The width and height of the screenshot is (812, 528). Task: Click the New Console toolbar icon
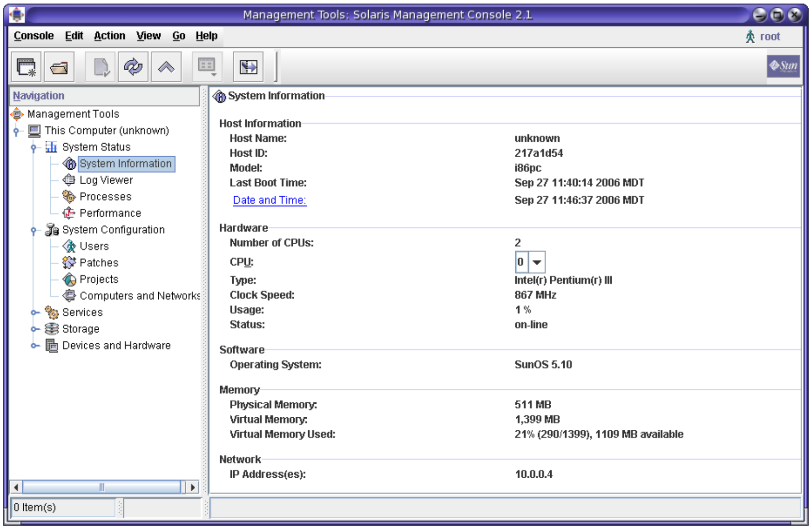(x=27, y=67)
